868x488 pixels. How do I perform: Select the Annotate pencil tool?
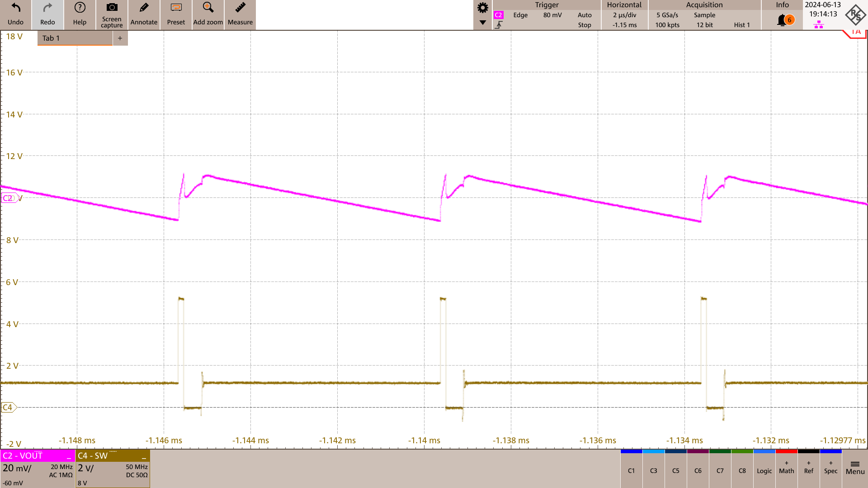tap(144, 15)
